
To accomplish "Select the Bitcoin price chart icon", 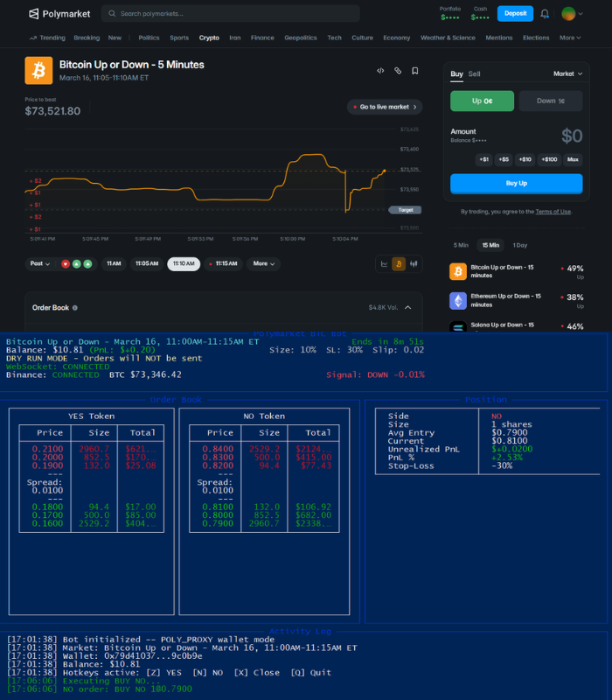I will [399, 264].
